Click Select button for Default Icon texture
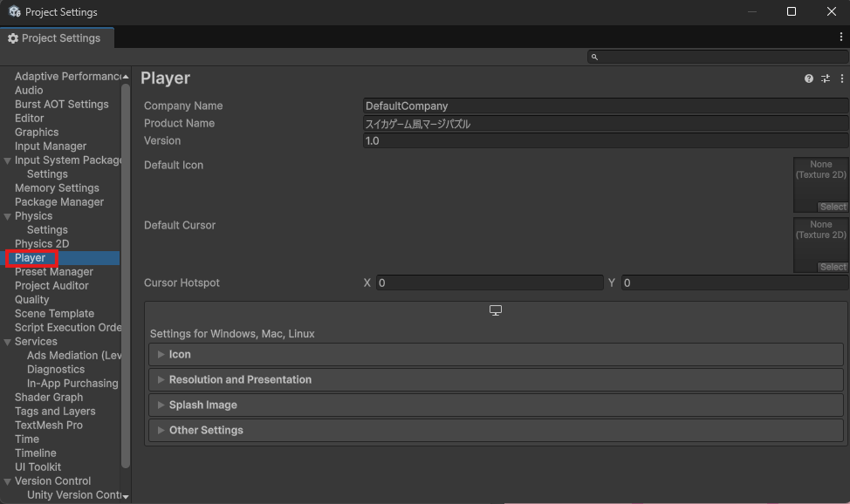This screenshot has width=850, height=504. (x=833, y=207)
